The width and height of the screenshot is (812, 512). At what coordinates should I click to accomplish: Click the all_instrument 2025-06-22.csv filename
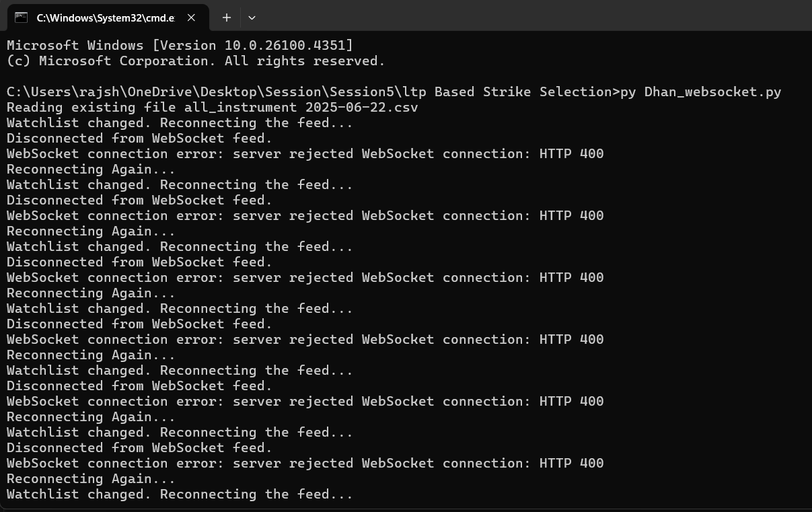click(301, 108)
